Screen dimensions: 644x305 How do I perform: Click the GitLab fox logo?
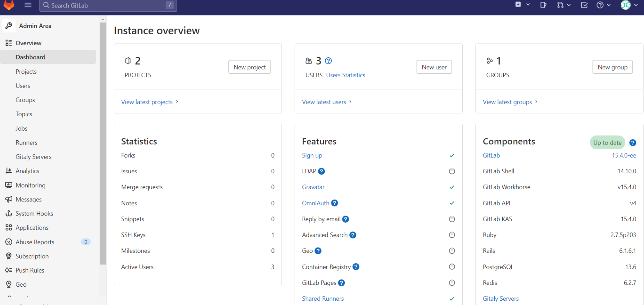tap(9, 5)
